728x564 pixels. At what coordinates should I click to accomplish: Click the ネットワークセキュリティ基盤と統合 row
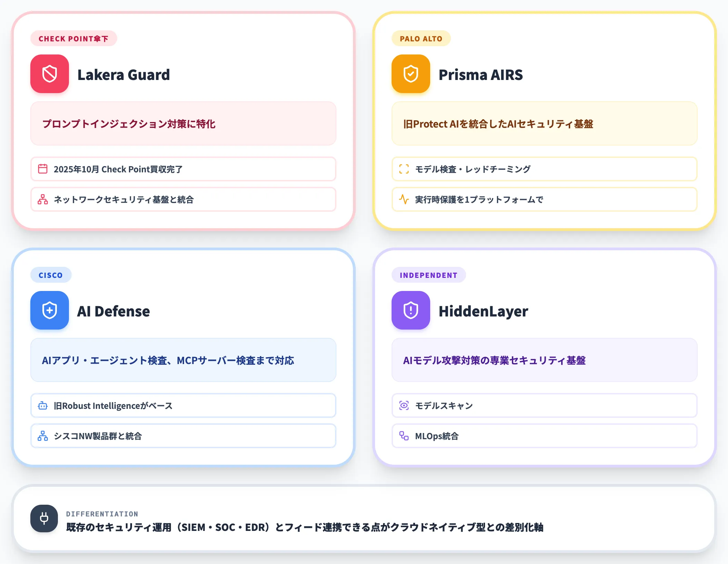183,199
